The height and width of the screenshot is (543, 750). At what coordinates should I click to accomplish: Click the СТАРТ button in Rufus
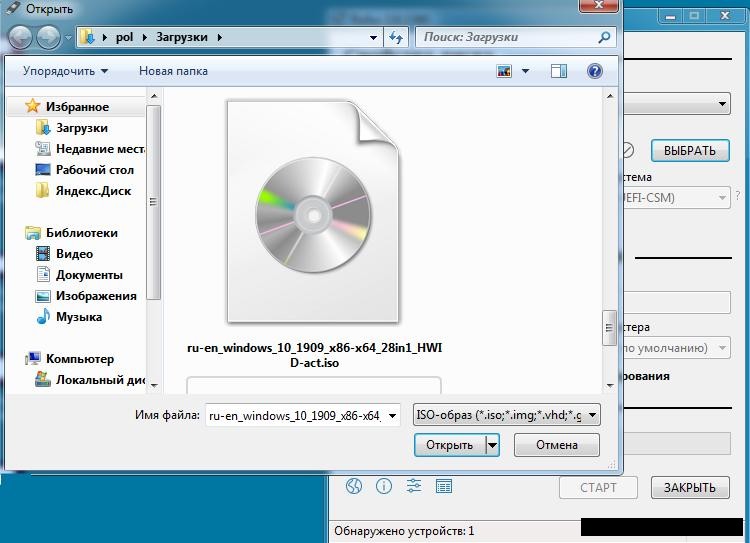[598, 488]
